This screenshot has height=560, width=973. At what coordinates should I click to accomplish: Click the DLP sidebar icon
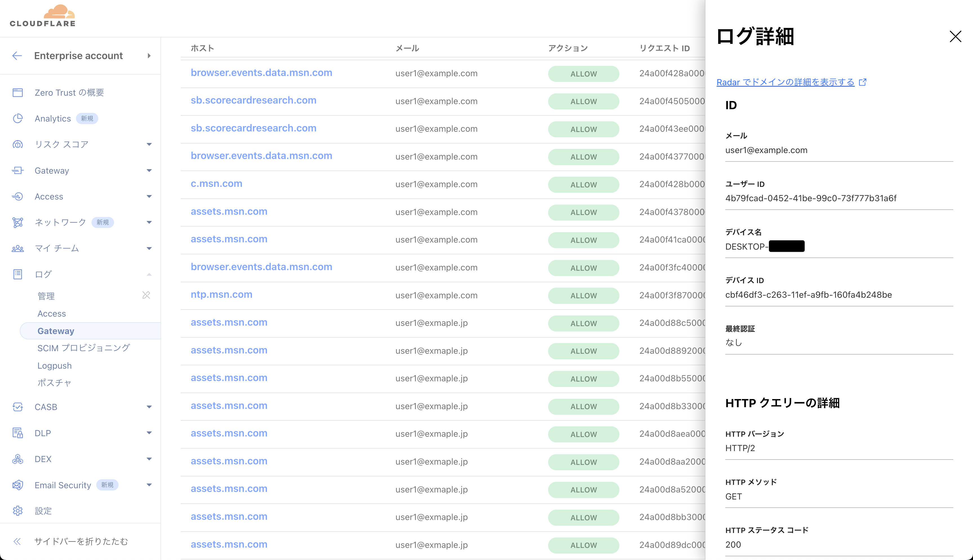[x=18, y=433]
